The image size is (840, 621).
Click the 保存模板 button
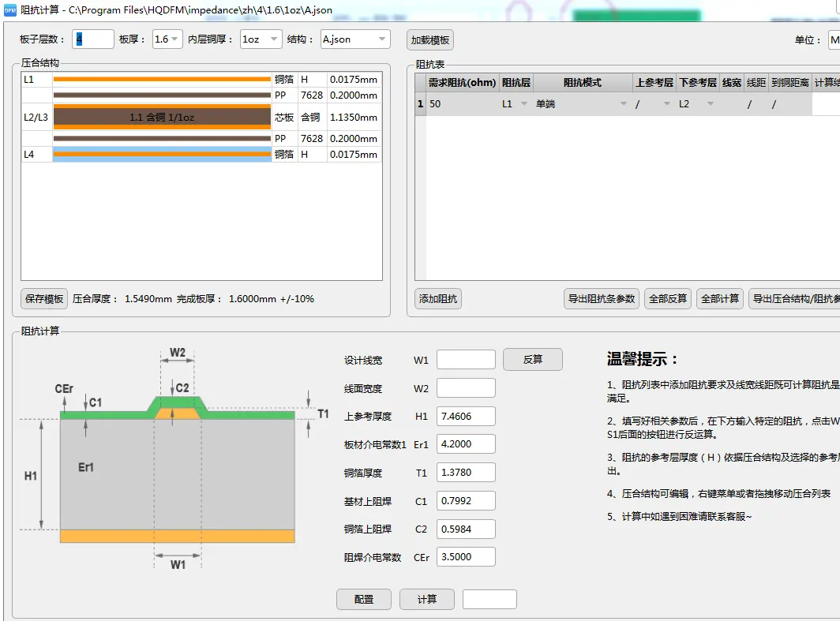tap(44, 299)
